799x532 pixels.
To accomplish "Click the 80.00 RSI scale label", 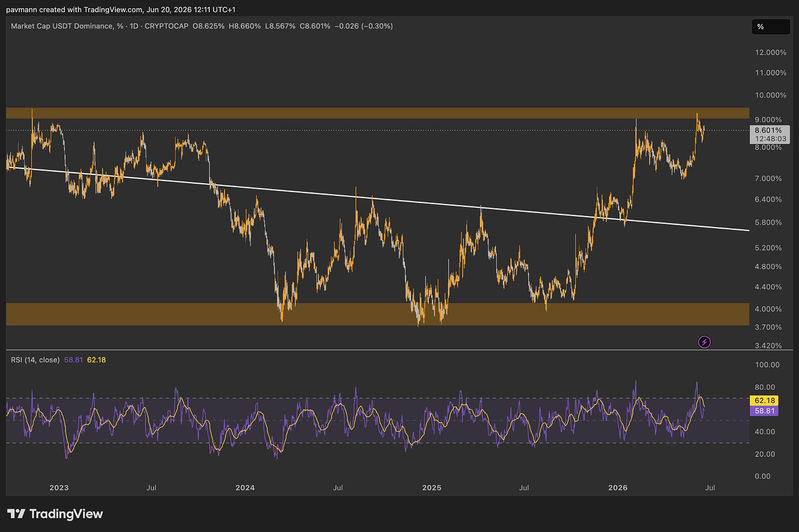I will pyautogui.click(x=765, y=387).
